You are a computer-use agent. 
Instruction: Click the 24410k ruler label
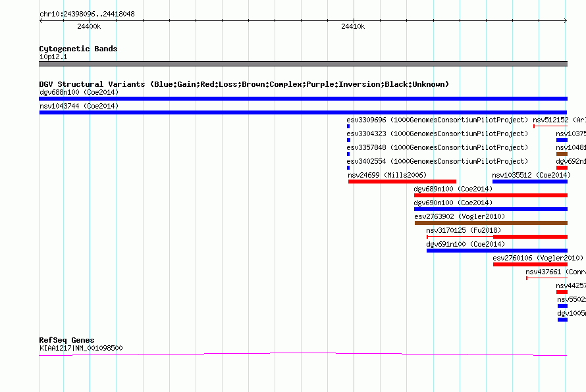click(x=353, y=26)
